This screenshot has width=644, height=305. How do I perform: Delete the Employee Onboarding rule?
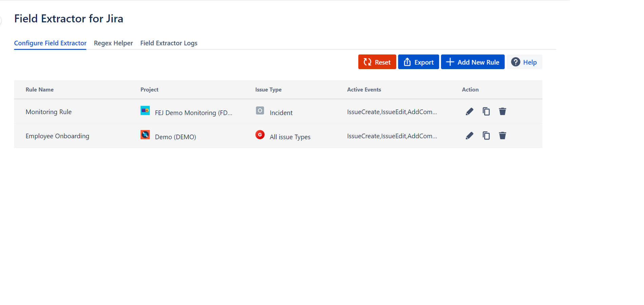pyautogui.click(x=503, y=136)
